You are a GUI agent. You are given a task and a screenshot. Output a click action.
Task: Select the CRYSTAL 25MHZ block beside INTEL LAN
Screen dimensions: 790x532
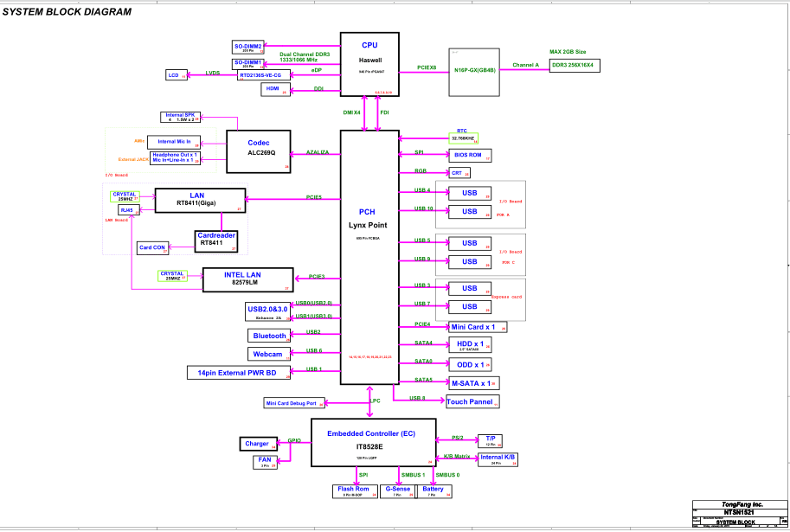173,276
